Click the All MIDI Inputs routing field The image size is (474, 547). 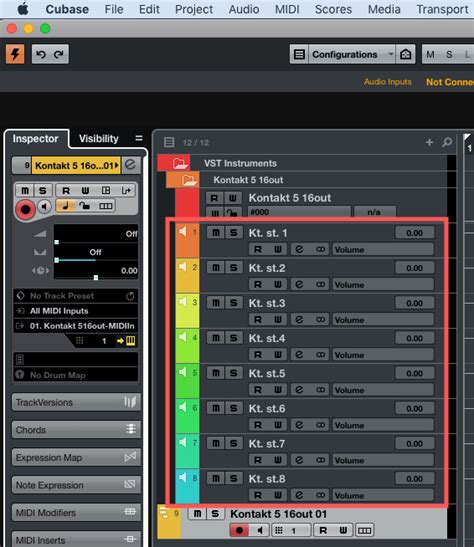coord(76,310)
